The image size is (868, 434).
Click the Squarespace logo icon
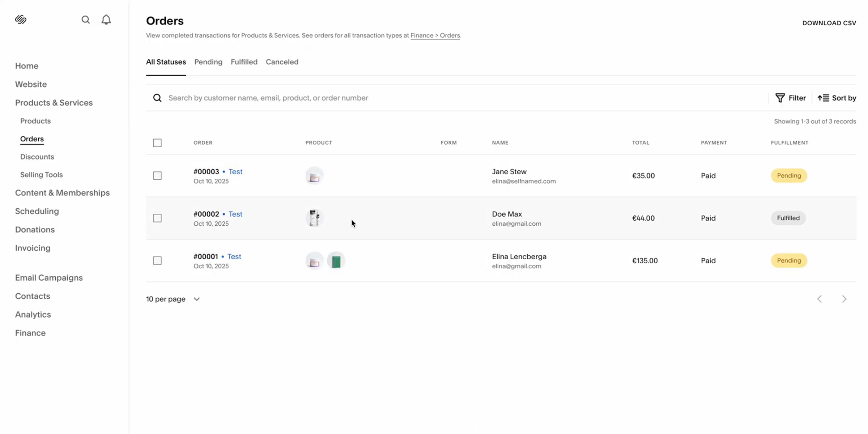point(21,20)
